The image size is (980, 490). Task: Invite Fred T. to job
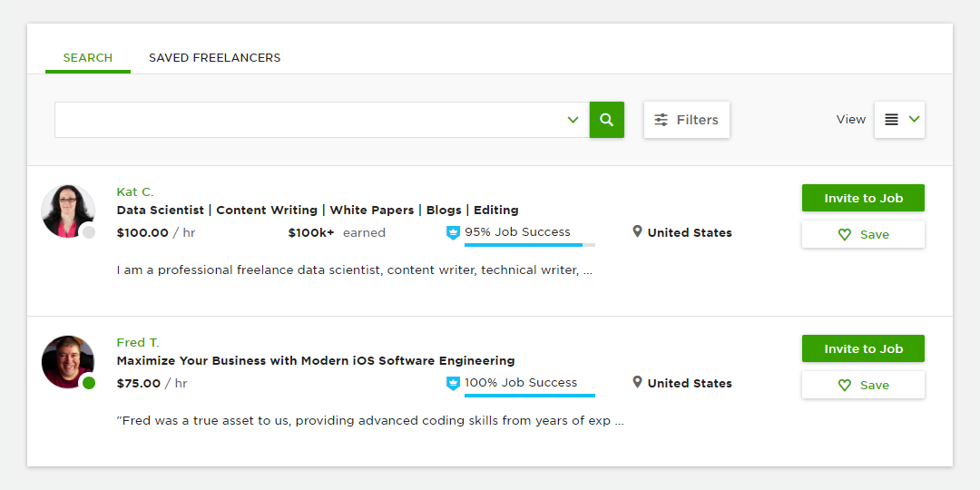[x=863, y=348]
